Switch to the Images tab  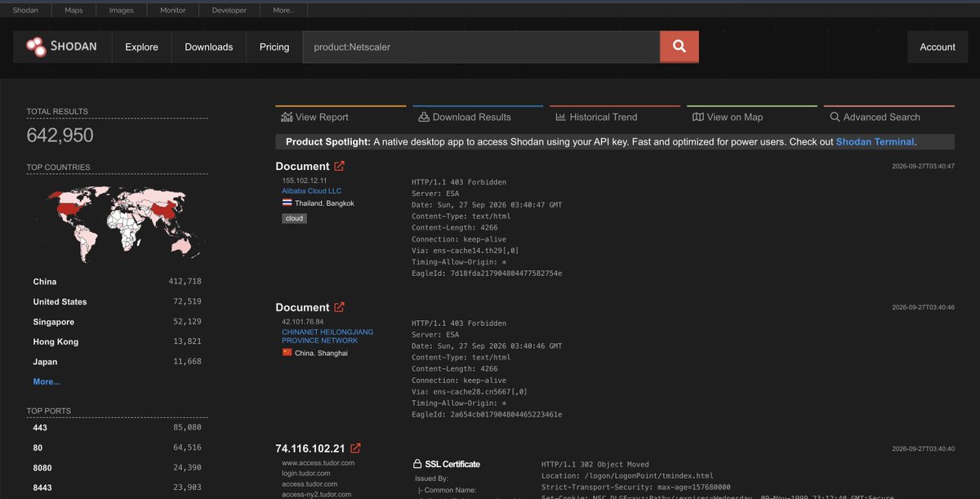[x=122, y=10]
